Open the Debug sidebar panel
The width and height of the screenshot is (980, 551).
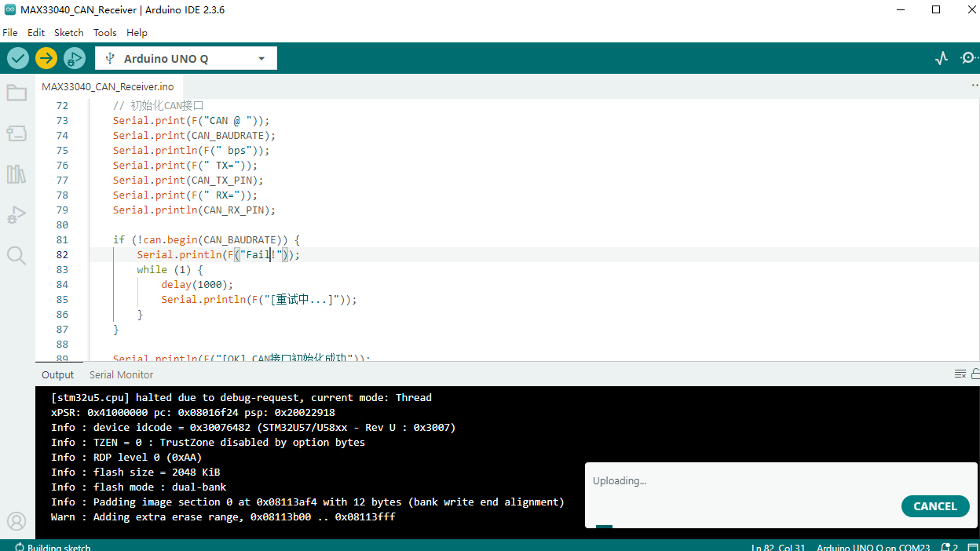pyautogui.click(x=16, y=214)
